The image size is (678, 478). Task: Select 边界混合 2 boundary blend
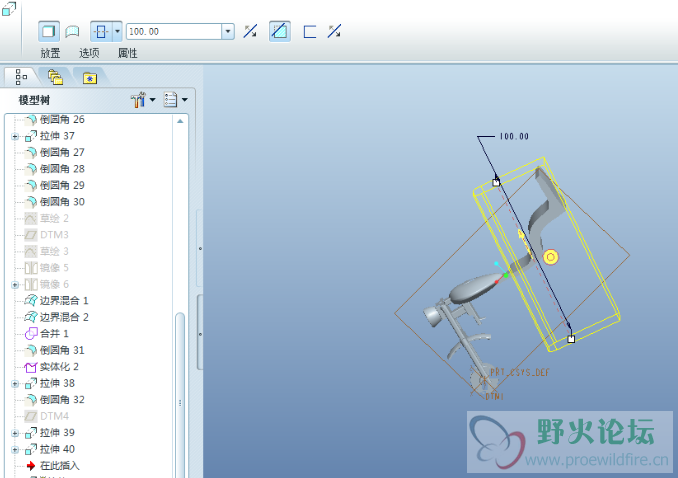[64, 317]
